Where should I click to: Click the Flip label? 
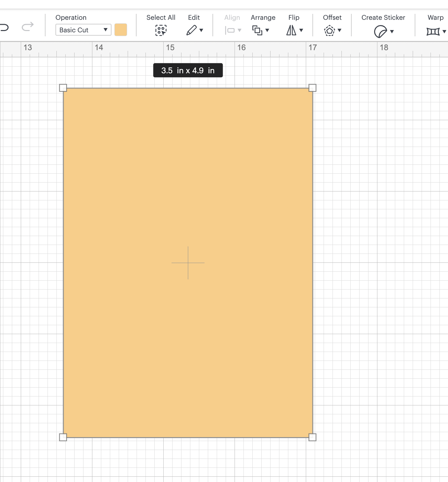pyautogui.click(x=294, y=18)
